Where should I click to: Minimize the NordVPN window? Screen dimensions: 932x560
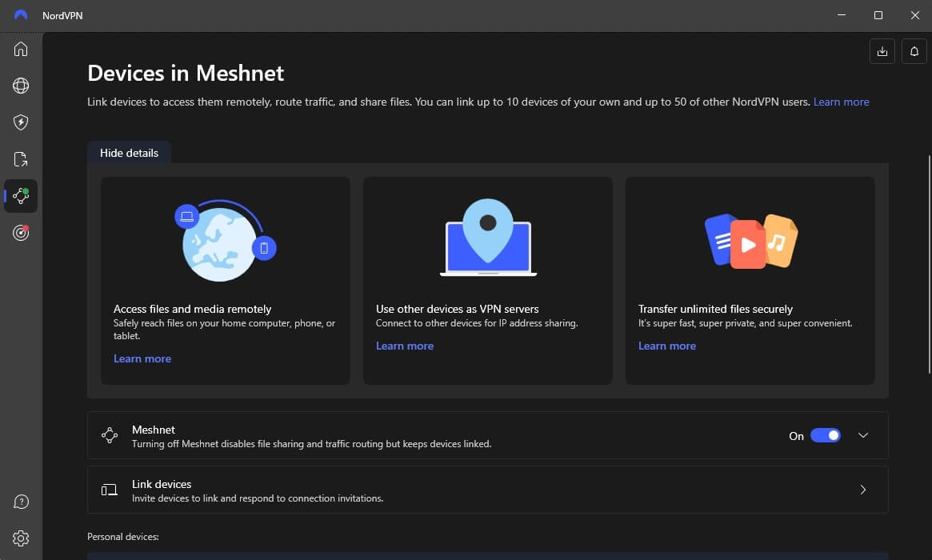click(x=842, y=15)
